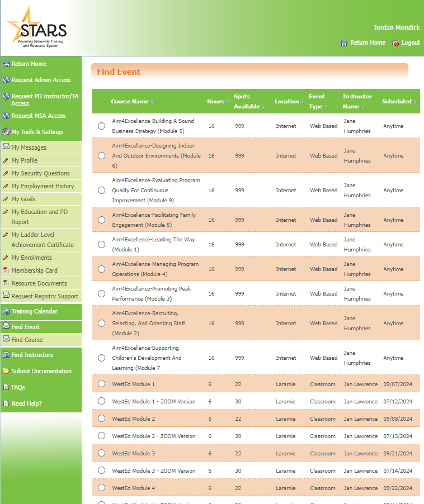
Task: Open Find Course in the sidebar menu
Action: pos(27,340)
